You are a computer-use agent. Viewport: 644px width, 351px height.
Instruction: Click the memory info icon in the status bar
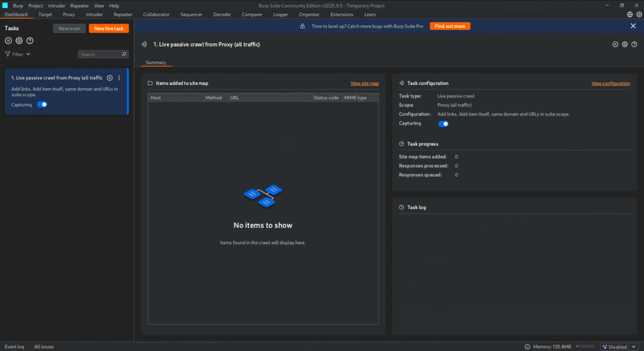tap(528, 347)
